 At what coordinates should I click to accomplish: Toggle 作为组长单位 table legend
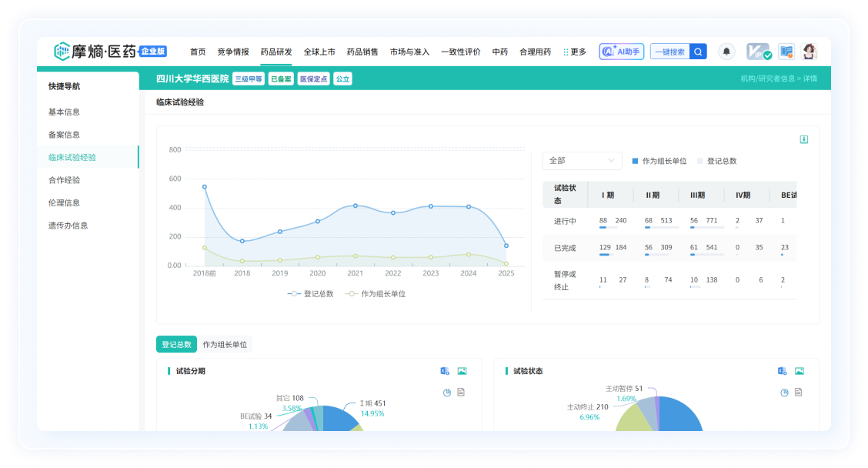659,161
